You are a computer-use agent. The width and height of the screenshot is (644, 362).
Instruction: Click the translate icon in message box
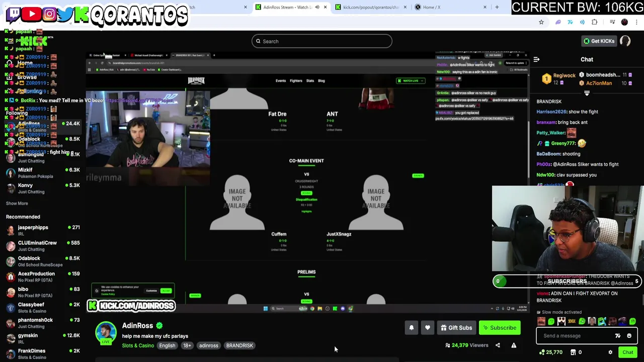tap(618, 336)
